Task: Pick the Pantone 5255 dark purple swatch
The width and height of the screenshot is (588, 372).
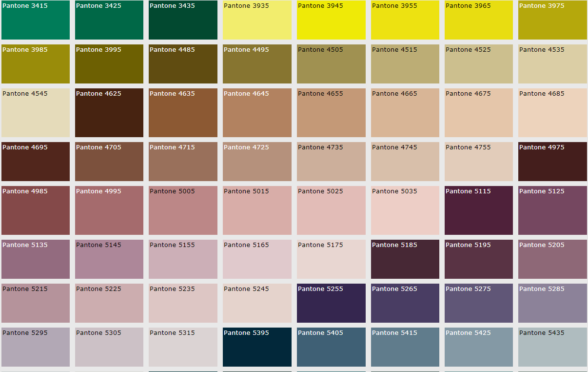Action: [x=331, y=303]
